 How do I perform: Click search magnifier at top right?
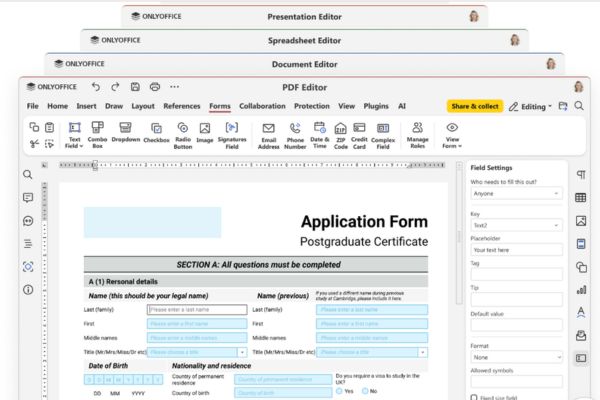[579, 106]
